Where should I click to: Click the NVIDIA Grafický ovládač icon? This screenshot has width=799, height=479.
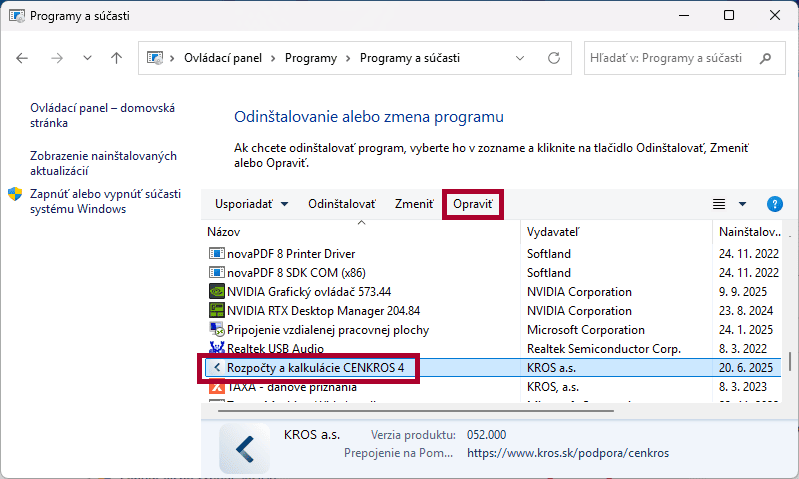(x=216, y=292)
